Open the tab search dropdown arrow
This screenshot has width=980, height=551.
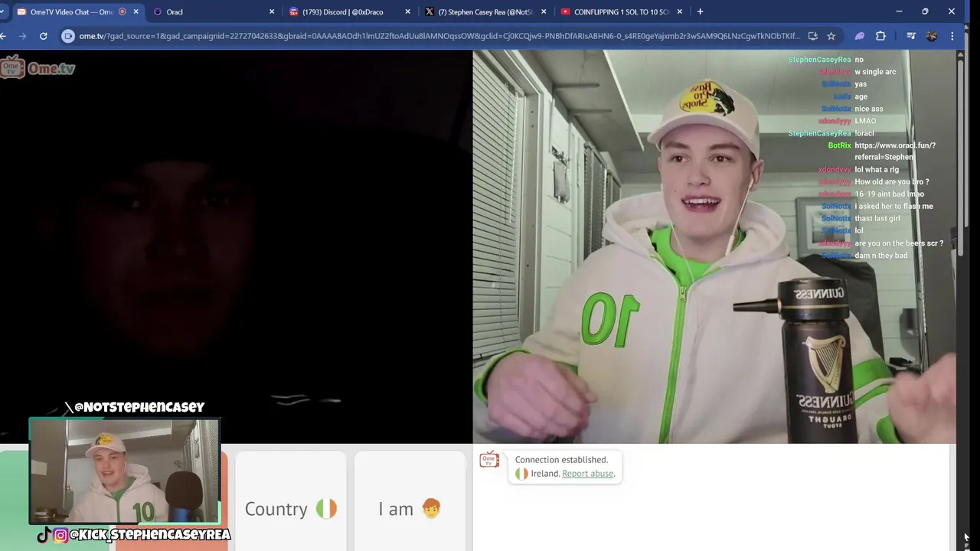2,11
